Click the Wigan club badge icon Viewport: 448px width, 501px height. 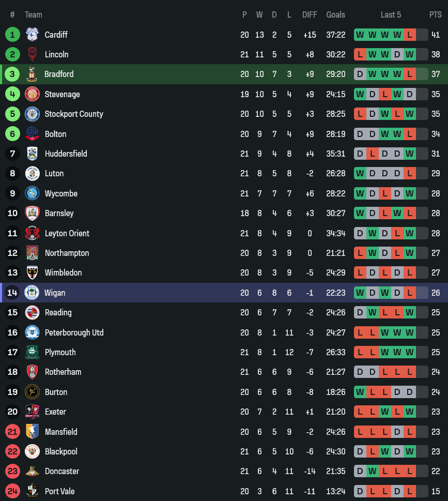[x=32, y=293]
